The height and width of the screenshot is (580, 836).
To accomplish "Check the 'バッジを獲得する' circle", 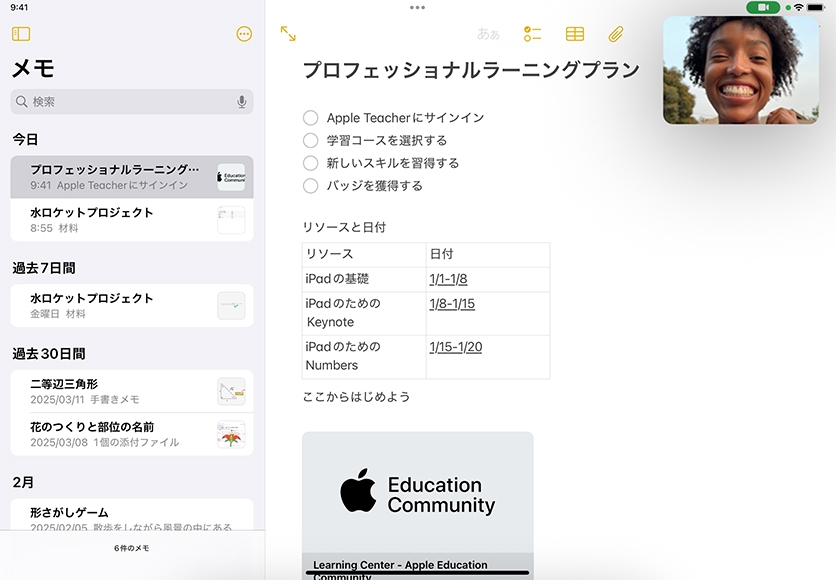I will tap(311, 186).
